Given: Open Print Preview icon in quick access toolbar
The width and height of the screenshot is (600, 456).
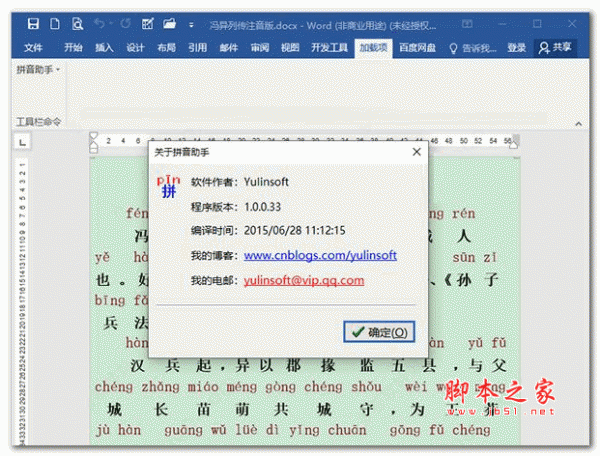Looking at the screenshot, I should click(77, 24).
